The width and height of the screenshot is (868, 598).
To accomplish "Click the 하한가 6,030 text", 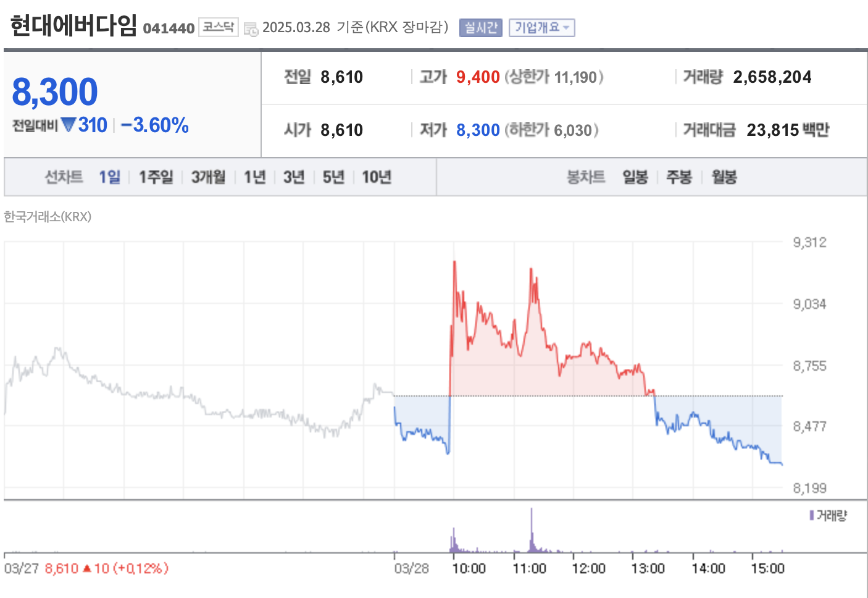I will [551, 130].
